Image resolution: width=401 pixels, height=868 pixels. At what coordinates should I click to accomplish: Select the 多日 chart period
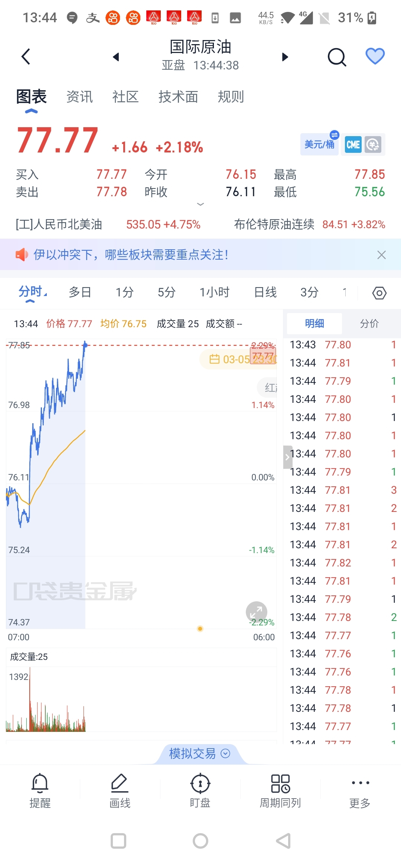80,292
